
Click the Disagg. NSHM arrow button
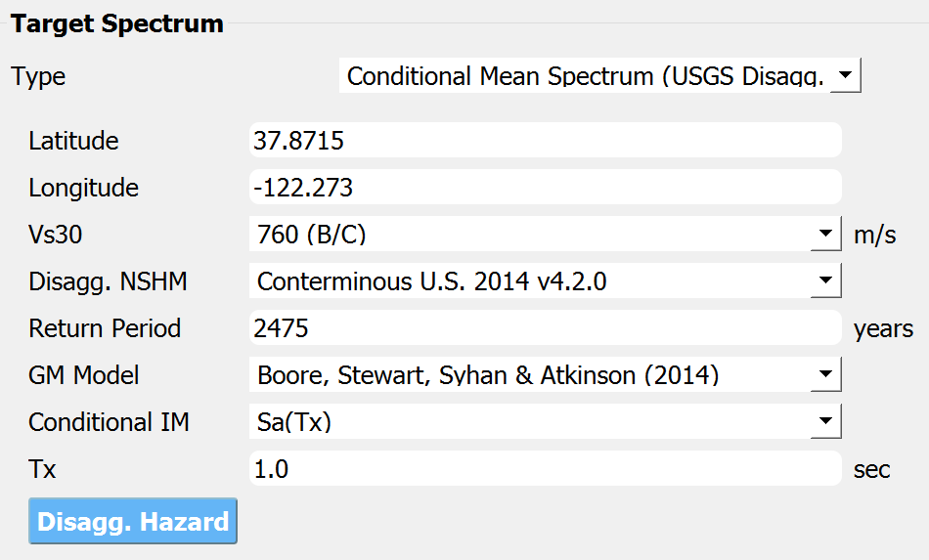click(826, 280)
